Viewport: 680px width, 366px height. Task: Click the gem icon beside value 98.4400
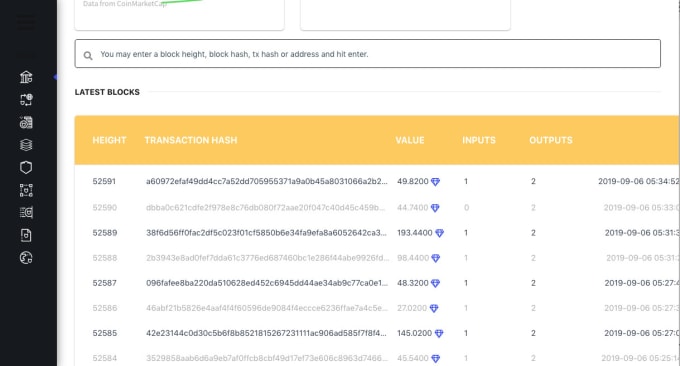[x=436, y=258]
